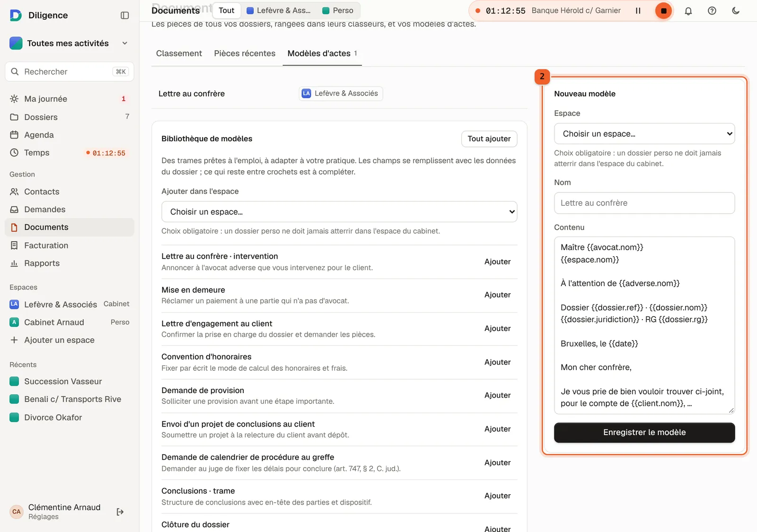The height and width of the screenshot is (532, 757).
Task: Open the existing Lettre au confrère model
Action: pyautogui.click(x=192, y=94)
